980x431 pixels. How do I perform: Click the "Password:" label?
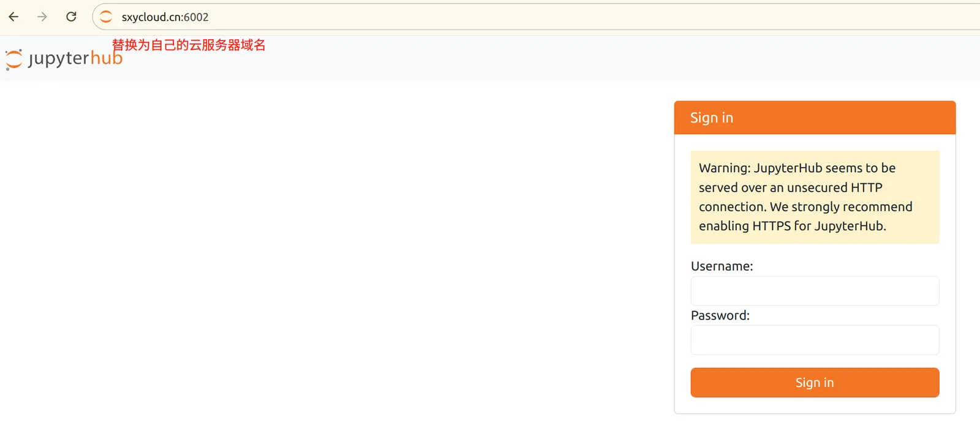click(x=720, y=315)
